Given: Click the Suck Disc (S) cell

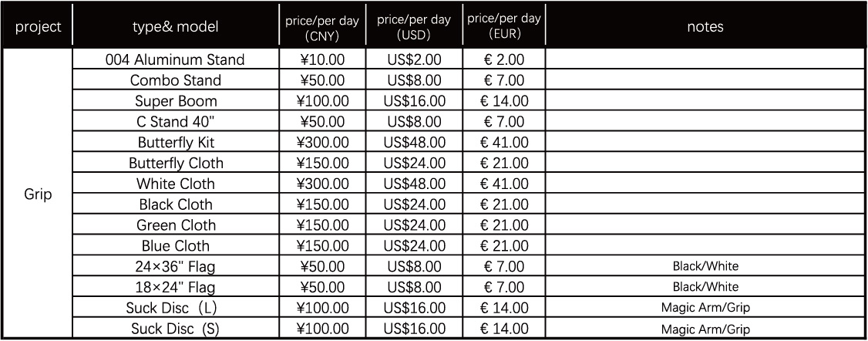Looking at the screenshot, I should (x=176, y=329).
